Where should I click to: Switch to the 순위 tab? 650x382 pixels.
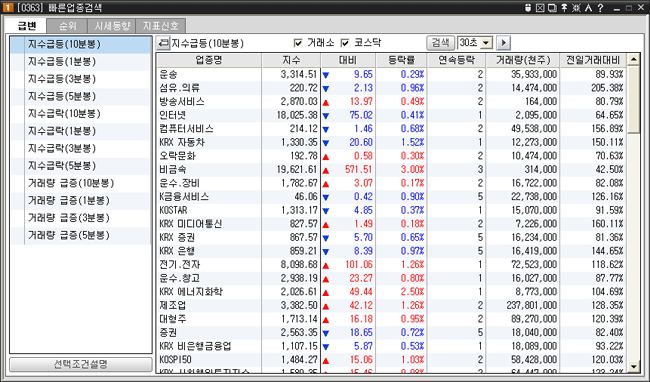[x=68, y=26]
